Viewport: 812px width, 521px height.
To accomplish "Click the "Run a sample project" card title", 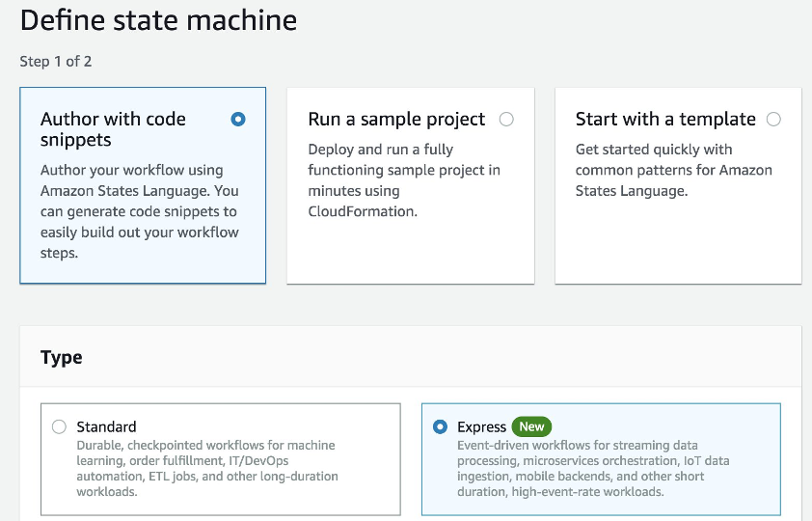I will (396, 120).
